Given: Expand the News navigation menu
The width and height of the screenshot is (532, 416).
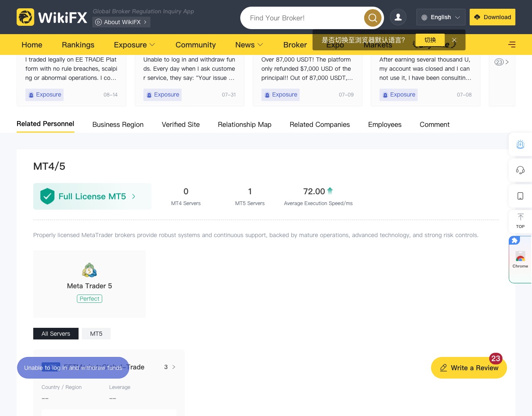Looking at the screenshot, I should pos(249,45).
